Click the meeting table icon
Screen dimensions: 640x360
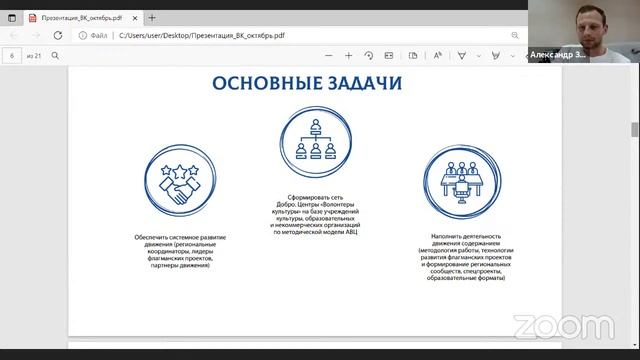click(462, 182)
